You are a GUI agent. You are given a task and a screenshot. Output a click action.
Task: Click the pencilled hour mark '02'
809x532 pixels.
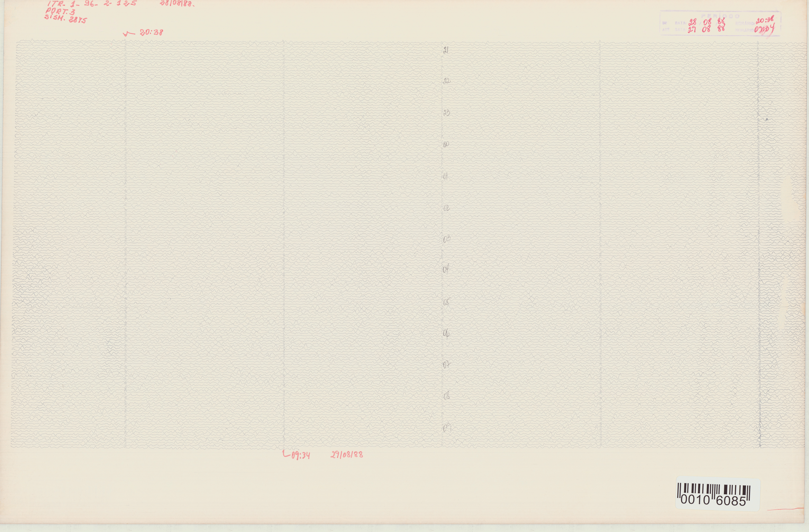point(446,208)
